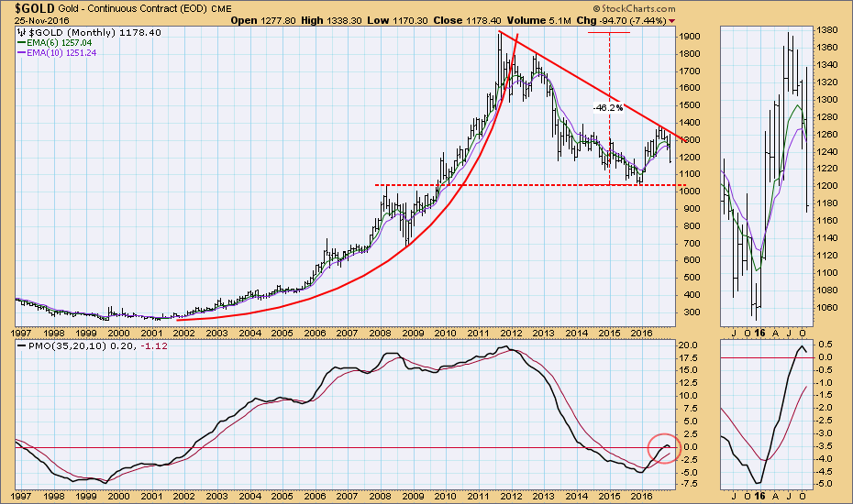Click the 25-Nov-2016 date label
The image size is (853, 504).
(42, 21)
